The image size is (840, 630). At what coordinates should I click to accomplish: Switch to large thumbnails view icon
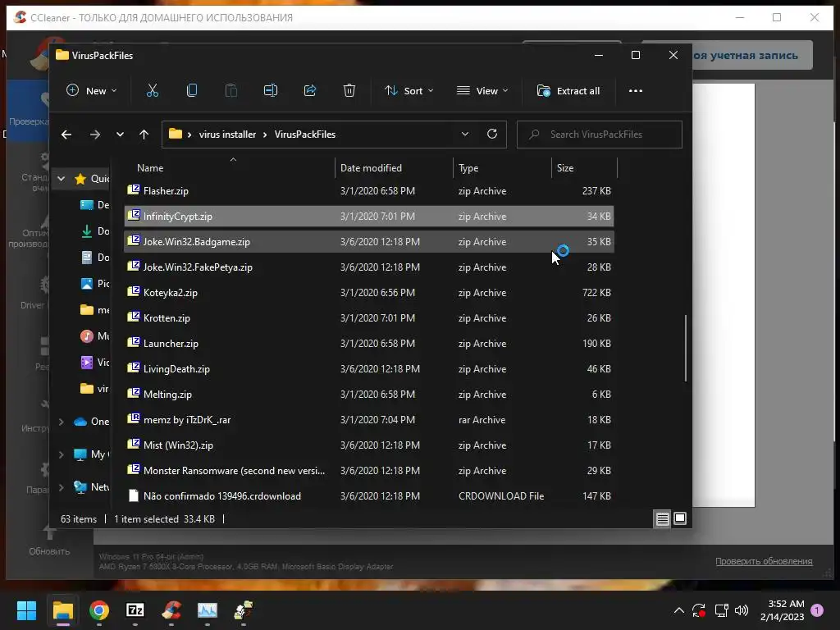point(680,518)
